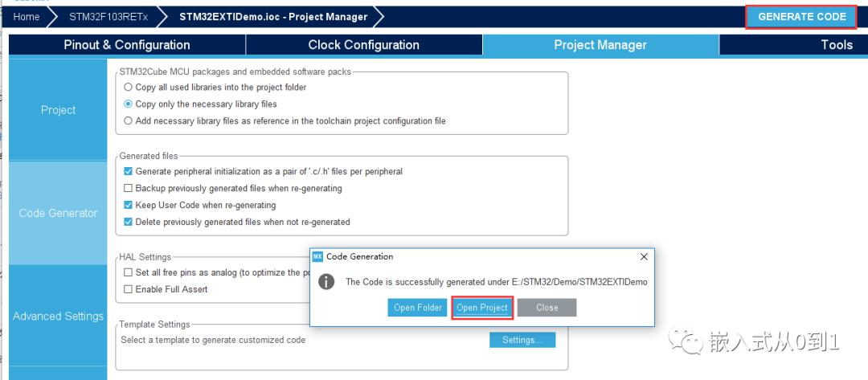Toggle Generate peripheral initialization as .c/.h pair
The width and height of the screenshot is (868, 380).
tap(129, 171)
